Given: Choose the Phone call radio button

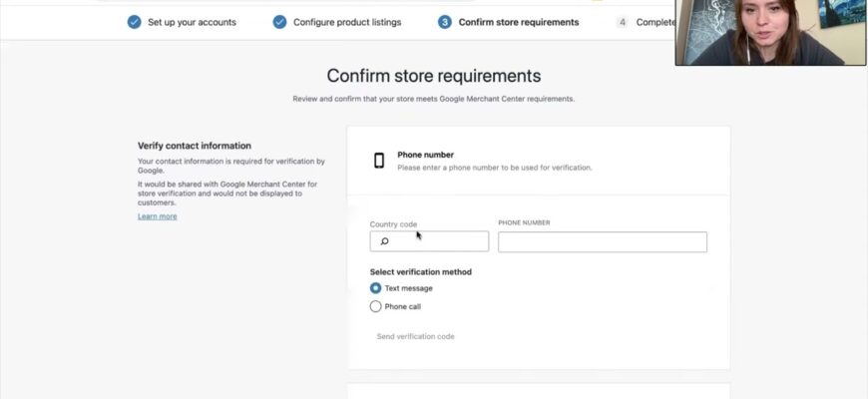Looking at the screenshot, I should 375,306.
